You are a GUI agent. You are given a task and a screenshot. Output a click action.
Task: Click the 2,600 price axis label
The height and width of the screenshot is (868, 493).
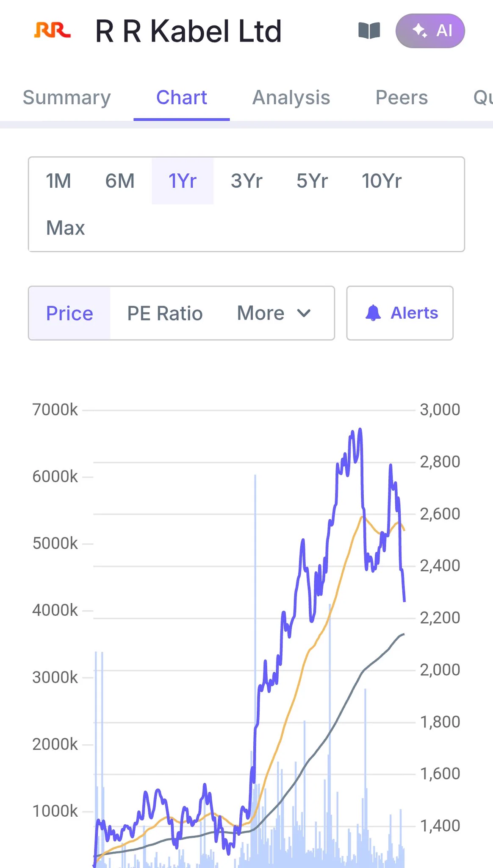pyautogui.click(x=440, y=514)
